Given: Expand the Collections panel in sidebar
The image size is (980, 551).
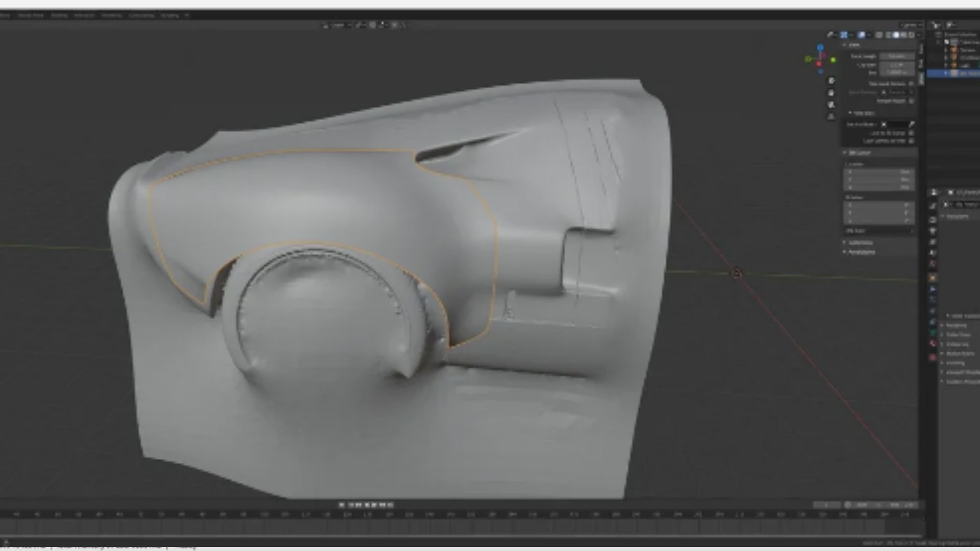Looking at the screenshot, I should click(861, 243).
